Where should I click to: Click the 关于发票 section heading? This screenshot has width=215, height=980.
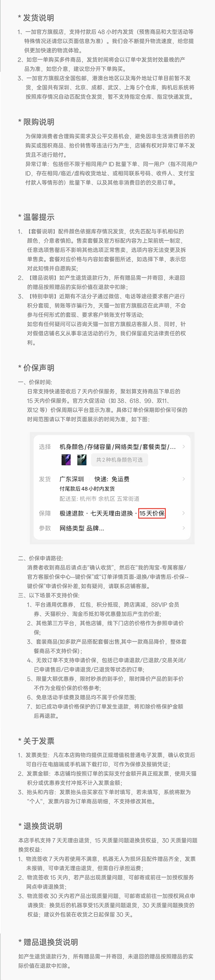click(39, 741)
